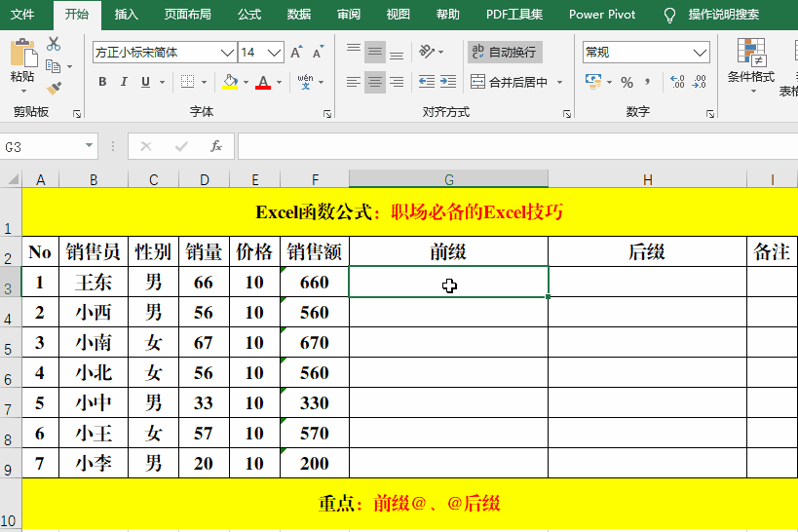Screen dimensions: 798x532
Task: Click the 操作说明搜索 lightbulb icon
Action: [x=669, y=16]
